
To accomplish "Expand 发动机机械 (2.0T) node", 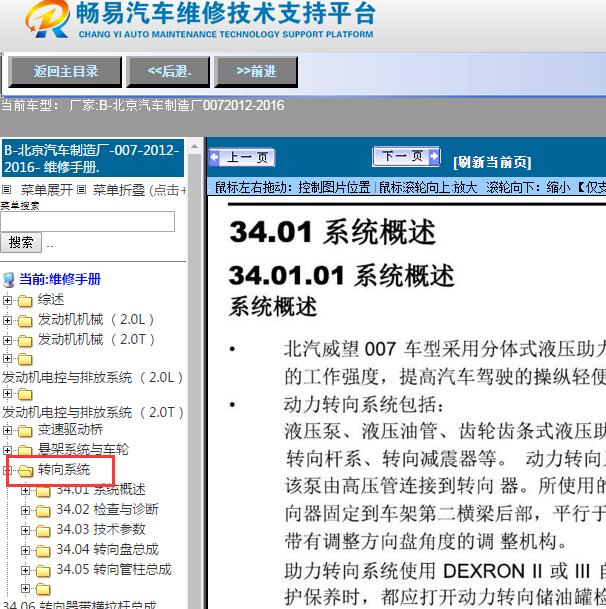I will 7,340.
